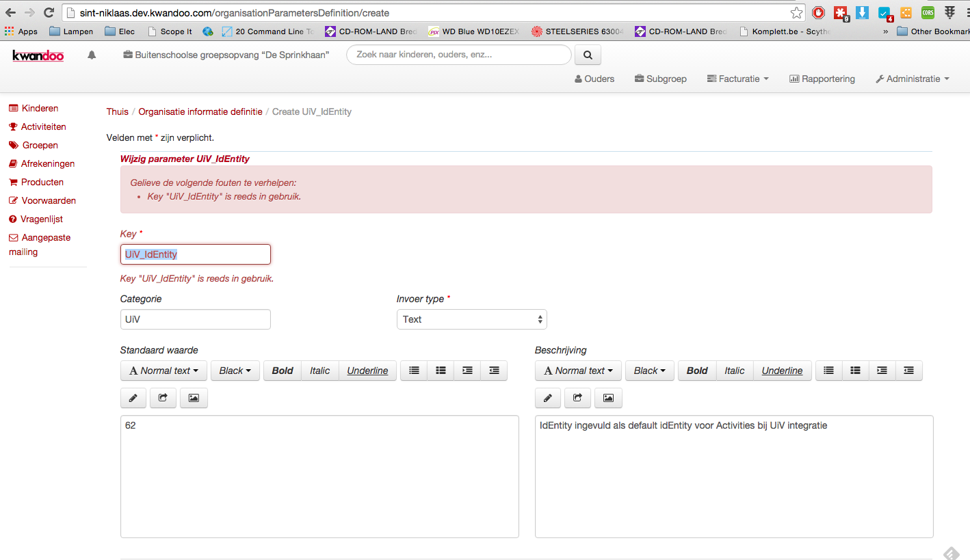The height and width of the screenshot is (560, 970).
Task: Click the link/share icon in Beschrijving editor
Action: pyautogui.click(x=577, y=398)
